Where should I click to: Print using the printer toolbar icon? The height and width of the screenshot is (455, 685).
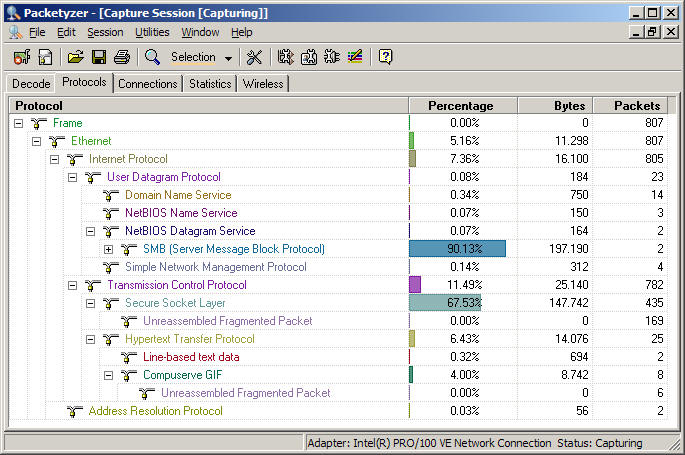[x=122, y=57]
